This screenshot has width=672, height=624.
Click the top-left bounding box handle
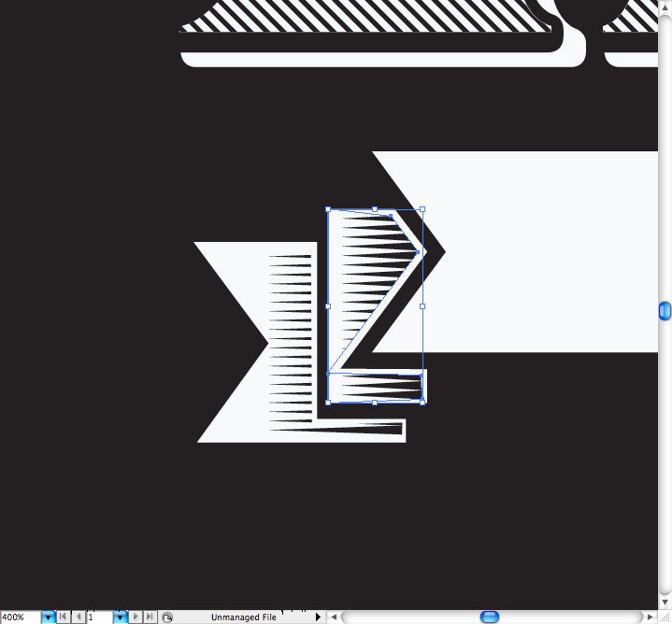click(x=328, y=209)
